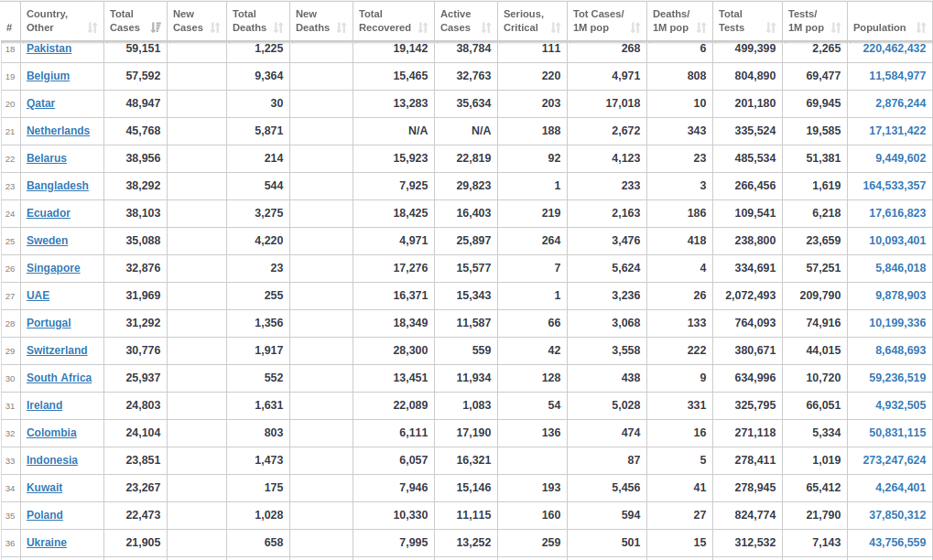Screen dimensions: 933x560
Task: Open Singapore population link 5,846,018
Action: coord(900,267)
